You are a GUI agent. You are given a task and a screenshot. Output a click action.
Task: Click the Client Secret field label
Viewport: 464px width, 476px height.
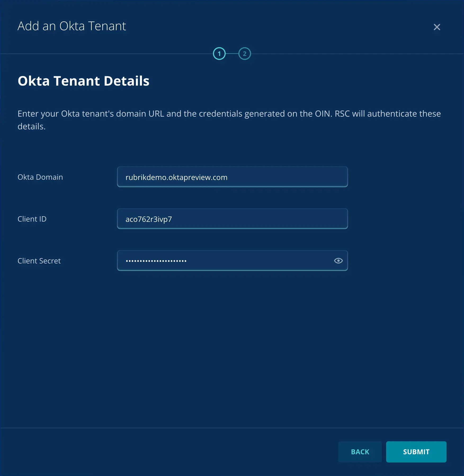tap(39, 261)
